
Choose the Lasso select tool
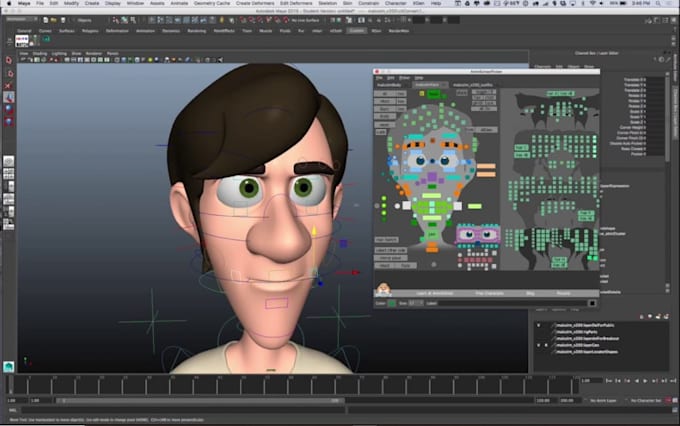[9, 73]
